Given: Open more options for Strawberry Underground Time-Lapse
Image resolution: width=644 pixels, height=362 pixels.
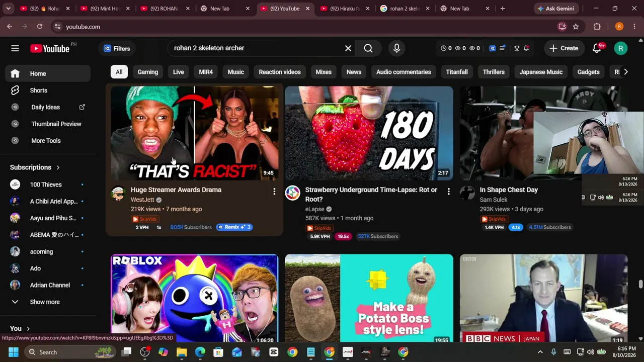Looking at the screenshot, I should [x=448, y=192].
